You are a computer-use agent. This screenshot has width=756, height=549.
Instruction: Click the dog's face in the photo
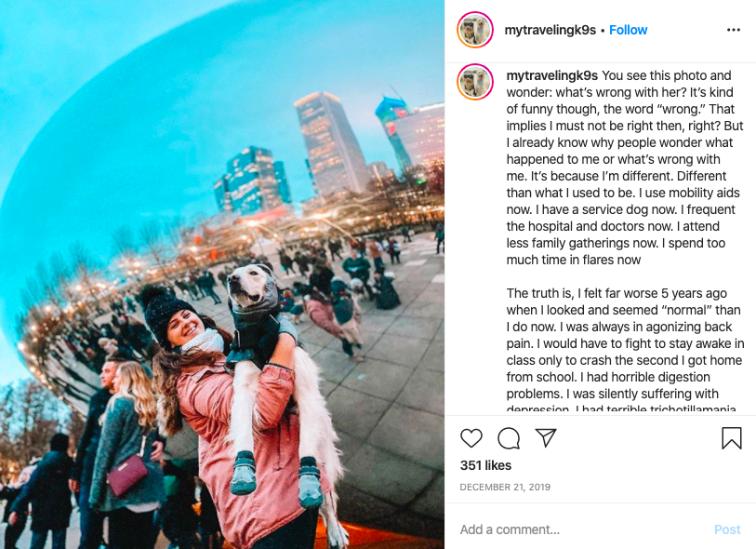[x=248, y=286]
